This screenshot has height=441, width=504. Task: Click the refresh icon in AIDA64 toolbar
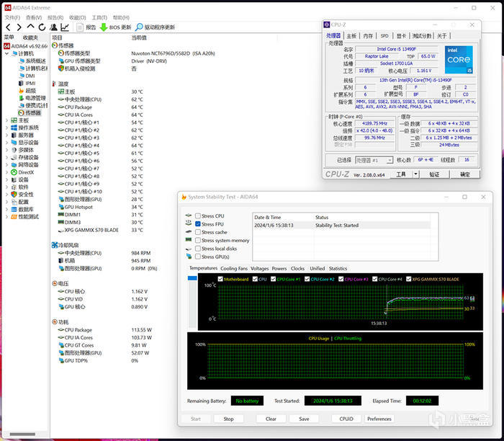(x=42, y=27)
